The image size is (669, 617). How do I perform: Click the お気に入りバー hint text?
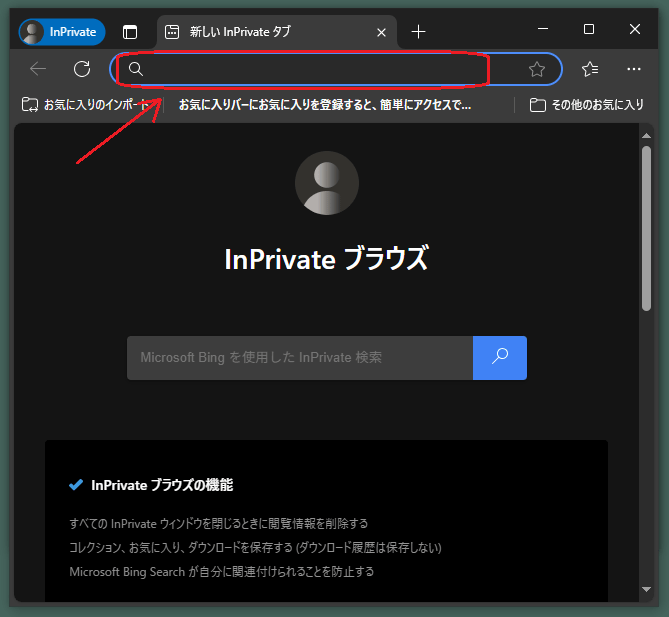point(325,105)
